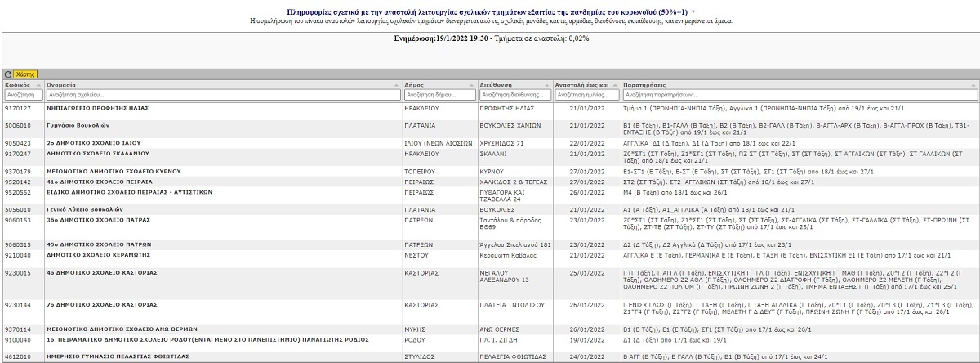Click the ΗΜΕΡΗΣΙΟ ΓΥΜΝΑΣΙΟ ΠΕΛΑΣΓΙΑΣ ΦΘΙΩΤΙΔΑΣ row

(116, 356)
